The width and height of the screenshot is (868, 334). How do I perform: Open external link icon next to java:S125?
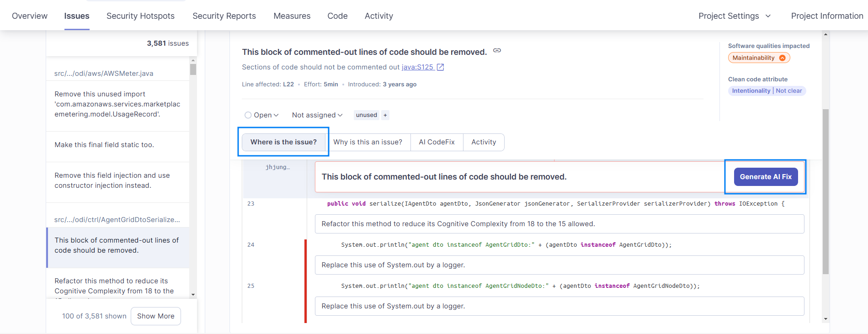[x=440, y=67]
